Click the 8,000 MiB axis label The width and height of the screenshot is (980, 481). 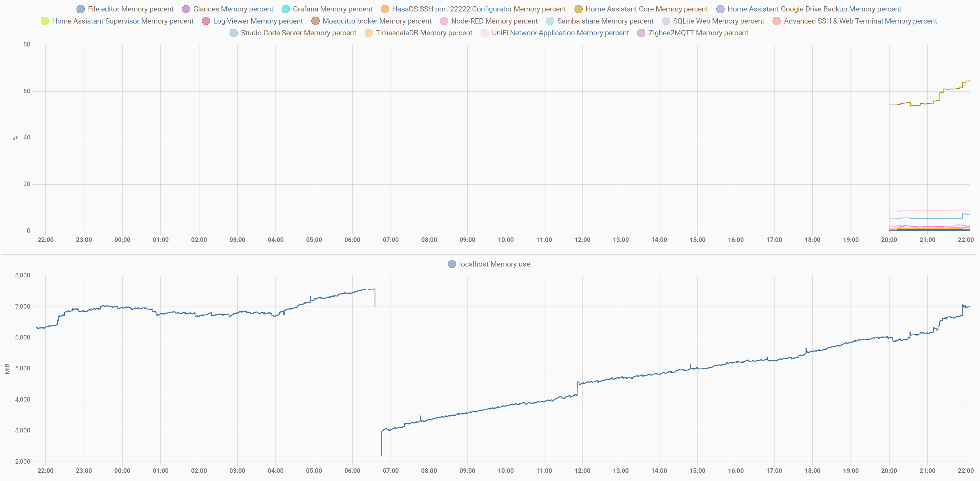(22, 275)
